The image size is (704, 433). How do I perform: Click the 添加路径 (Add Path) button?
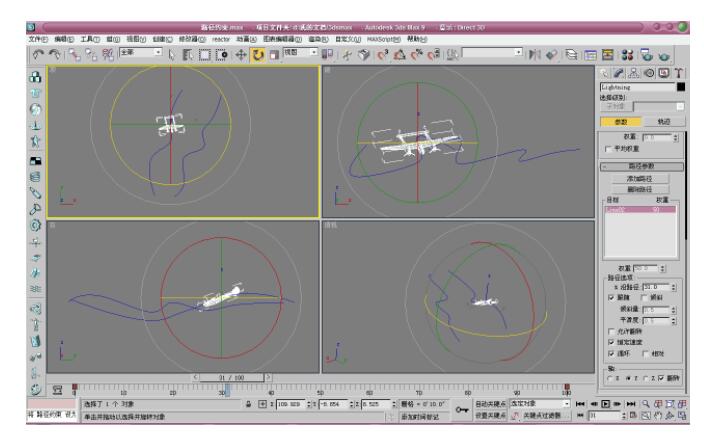(649, 176)
